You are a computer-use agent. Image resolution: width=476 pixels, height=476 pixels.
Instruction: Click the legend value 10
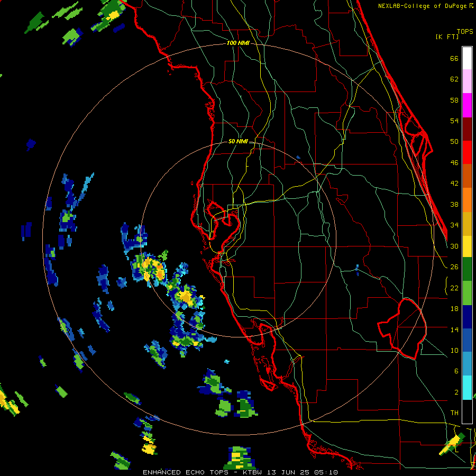(454, 350)
